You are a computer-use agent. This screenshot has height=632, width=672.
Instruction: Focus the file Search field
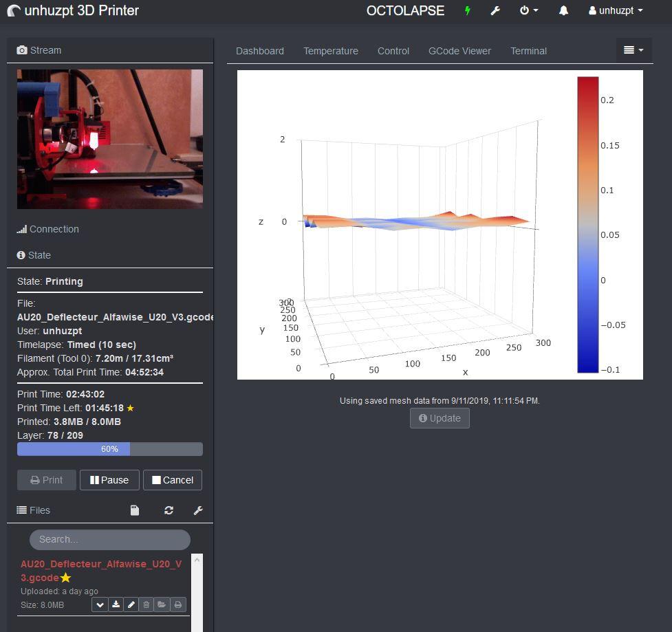pos(110,539)
